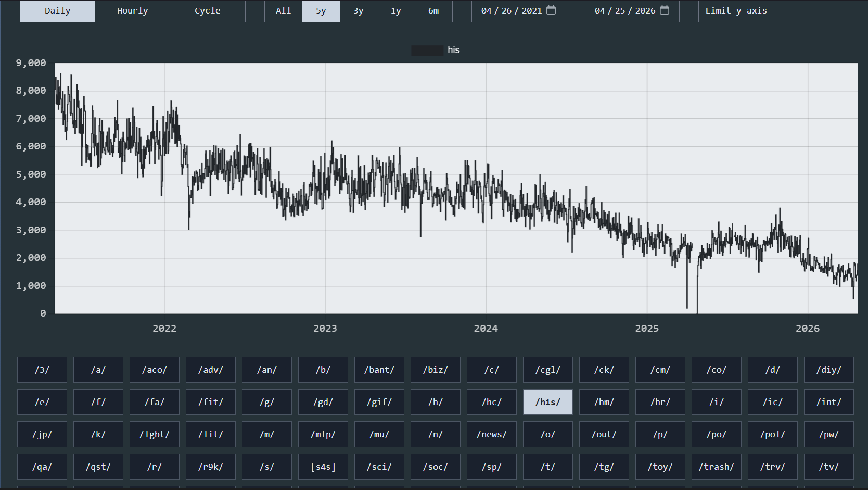Pick the /cm/ board

coord(660,370)
